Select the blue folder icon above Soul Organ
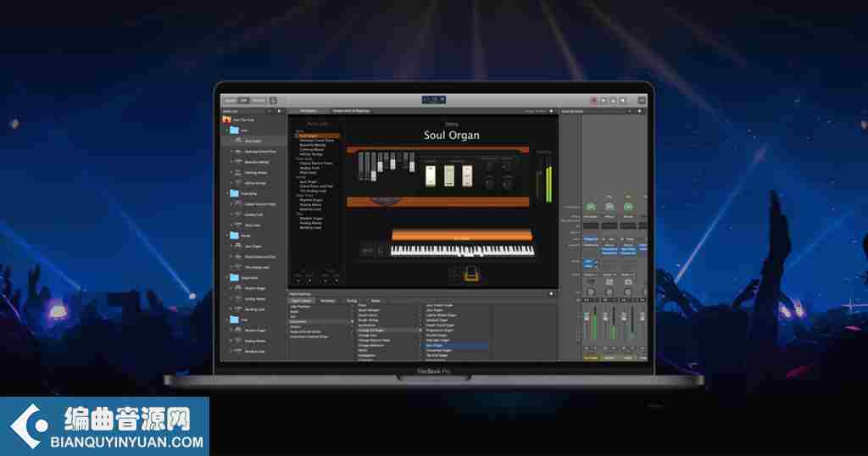This screenshot has width=868, height=456. 234,131
